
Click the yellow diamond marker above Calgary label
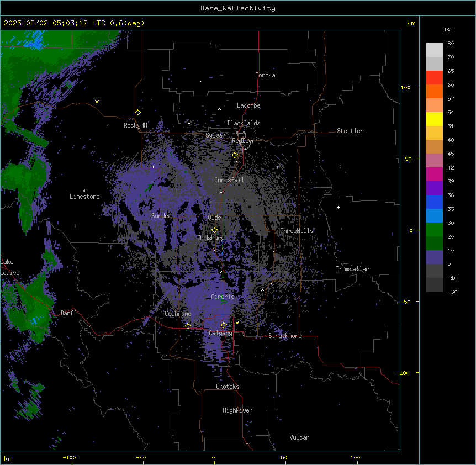(224, 325)
